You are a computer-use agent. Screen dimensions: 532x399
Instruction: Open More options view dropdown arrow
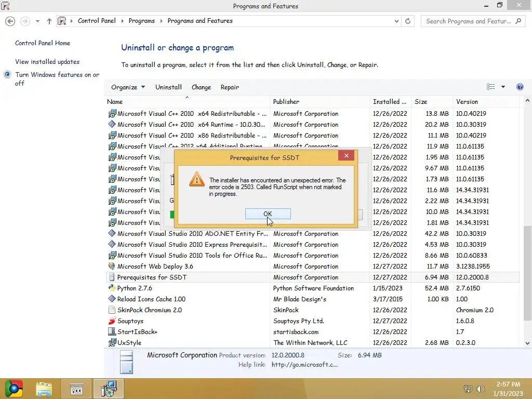click(503, 87)
